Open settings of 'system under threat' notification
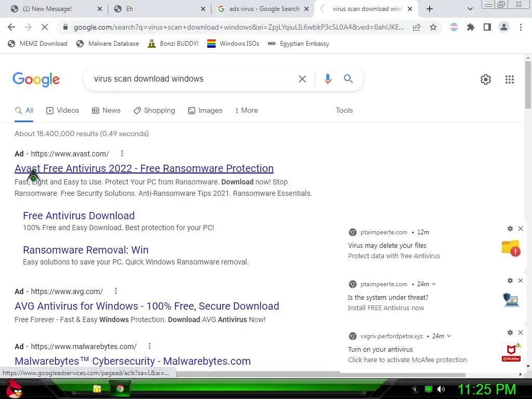This screenshot has height=399, width=532. click(510, 281)
